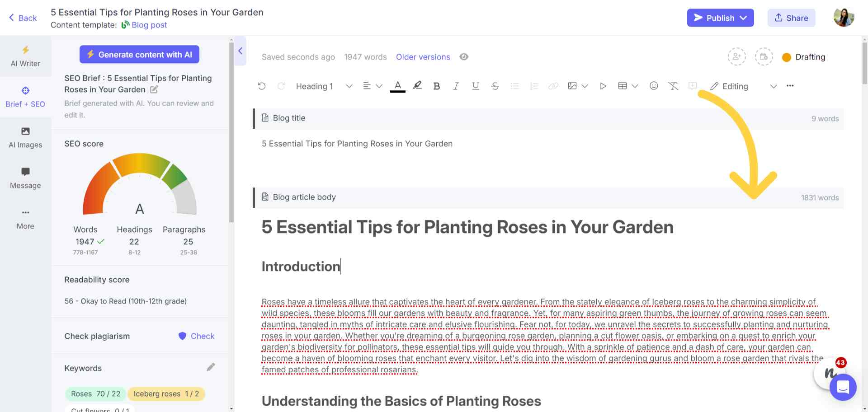The image size is (868, 412).
Task: Toggle the document preview eye icon
Action: coord(464,57)
